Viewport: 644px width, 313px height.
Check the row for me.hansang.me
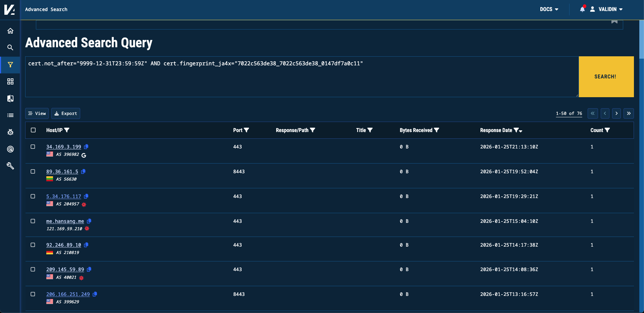(33, 221)
